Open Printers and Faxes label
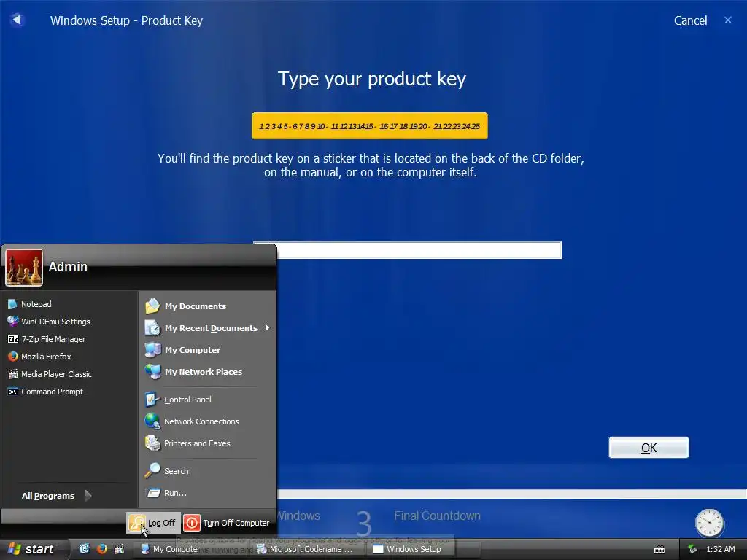747x560 pixels. [197, 443]
